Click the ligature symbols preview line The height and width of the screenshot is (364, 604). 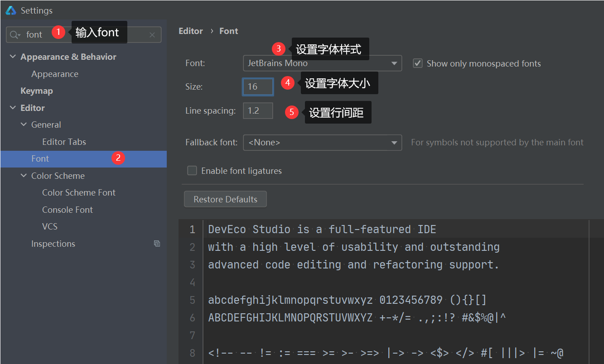point(386,353)
